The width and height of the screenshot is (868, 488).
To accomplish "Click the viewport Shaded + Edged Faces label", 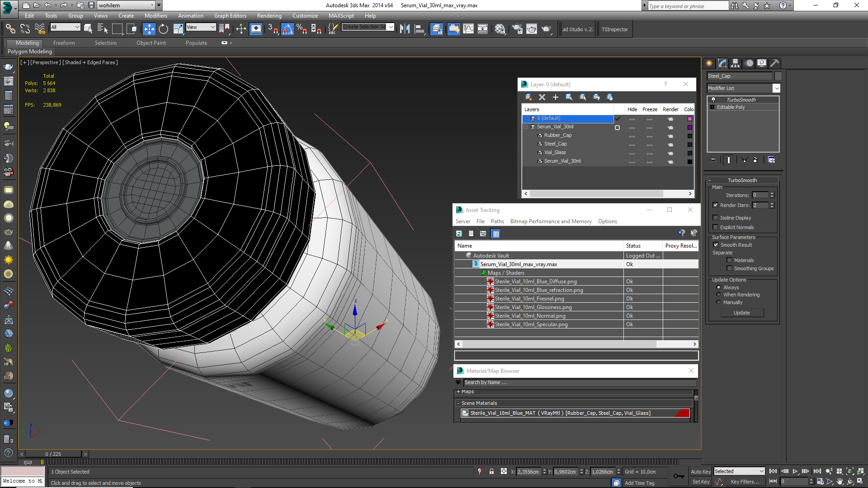I will click(x=90, y=62).
